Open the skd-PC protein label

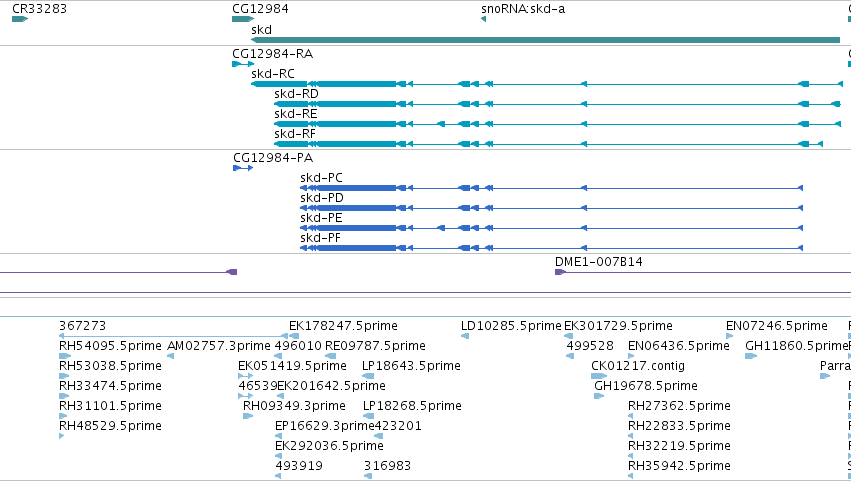point(321,178)
